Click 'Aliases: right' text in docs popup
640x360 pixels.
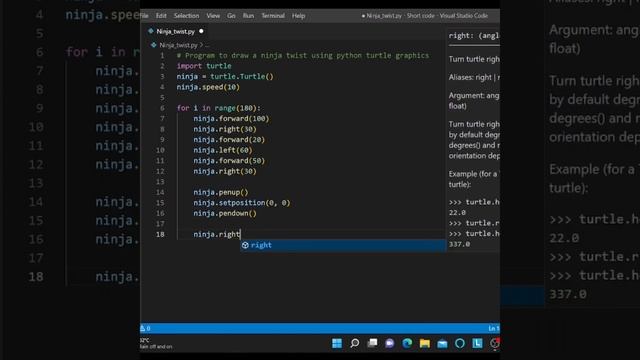(470, 77)
